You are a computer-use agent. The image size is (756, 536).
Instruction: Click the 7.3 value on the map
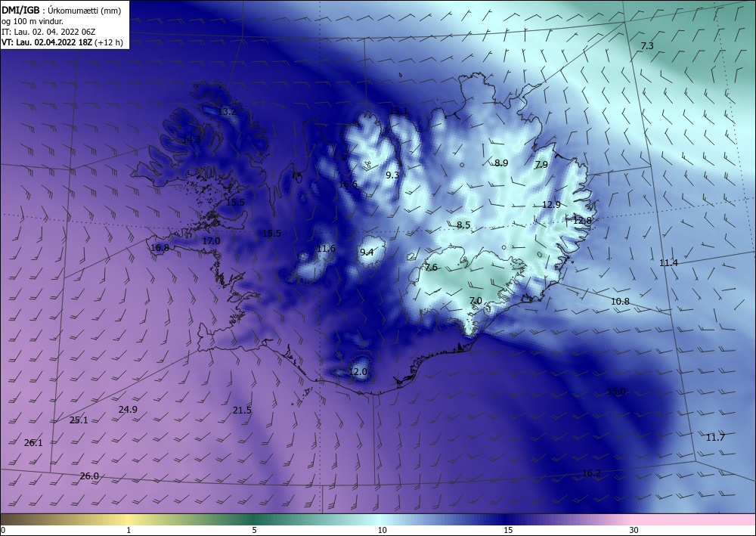[647, 46]
